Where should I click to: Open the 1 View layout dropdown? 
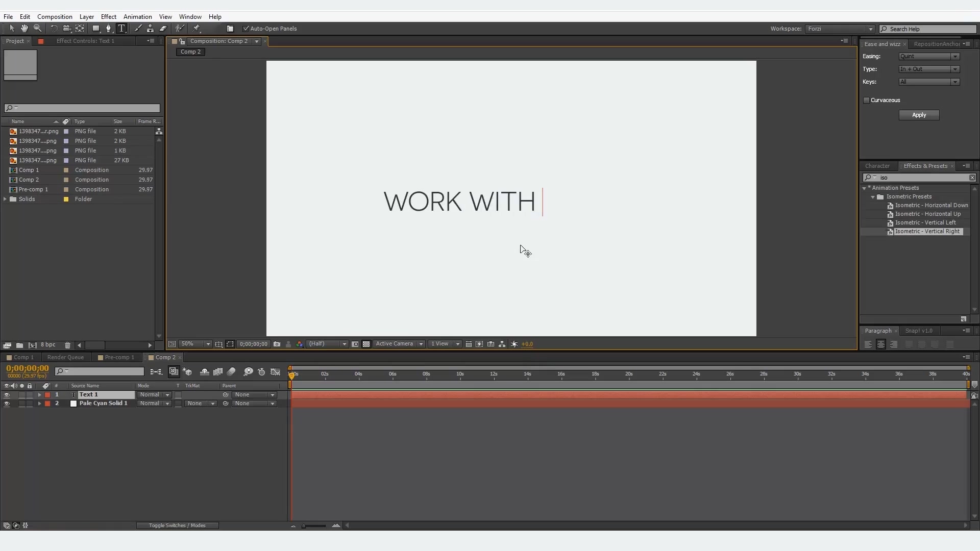(x=445, y=344)
